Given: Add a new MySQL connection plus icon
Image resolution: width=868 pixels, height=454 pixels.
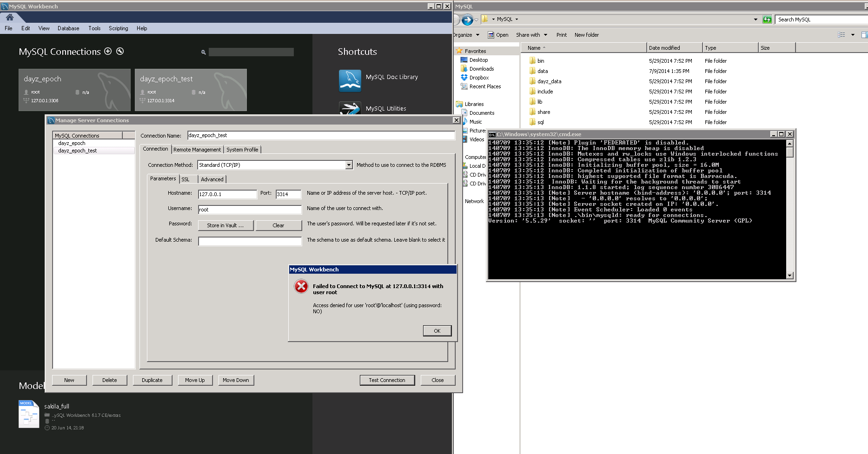Looking at the screenshot, I should 108,51.
